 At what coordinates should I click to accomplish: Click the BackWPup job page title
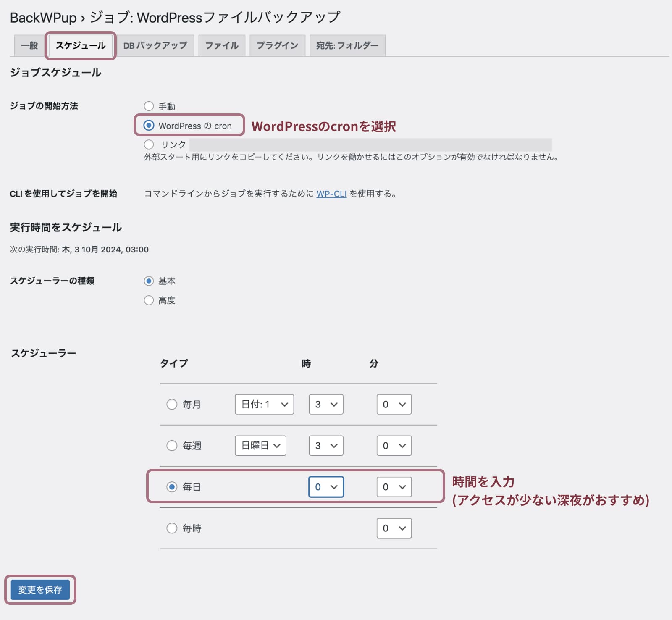[x=175, y=17]
